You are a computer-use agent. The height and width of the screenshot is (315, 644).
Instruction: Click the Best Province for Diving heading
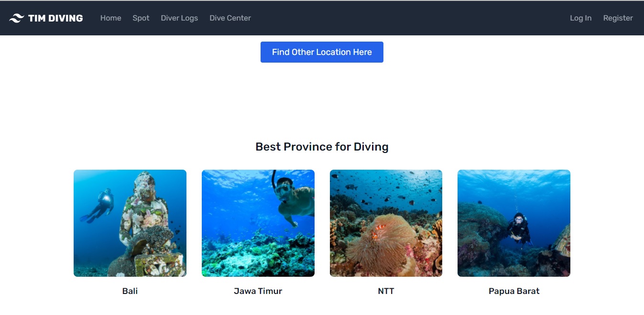coord(322,147)
